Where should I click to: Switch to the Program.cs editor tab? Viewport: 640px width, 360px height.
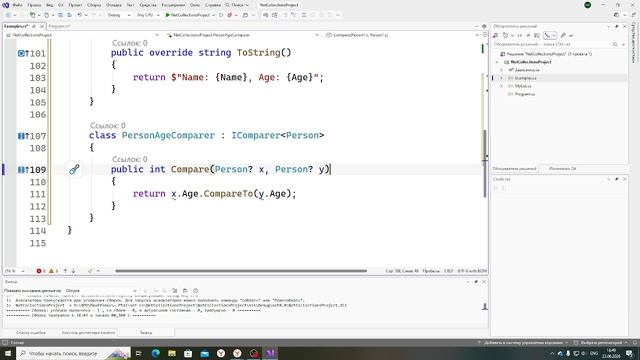(x=60, y=26)
